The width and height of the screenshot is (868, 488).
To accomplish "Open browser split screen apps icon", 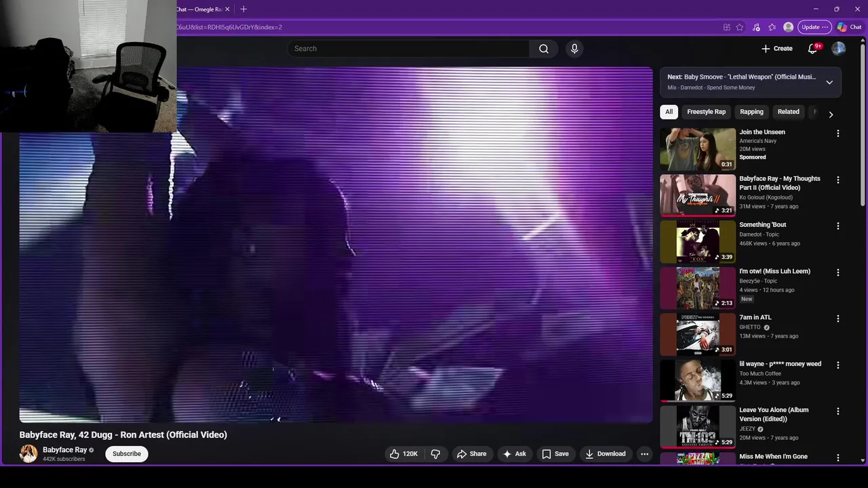I will point(727,27).
